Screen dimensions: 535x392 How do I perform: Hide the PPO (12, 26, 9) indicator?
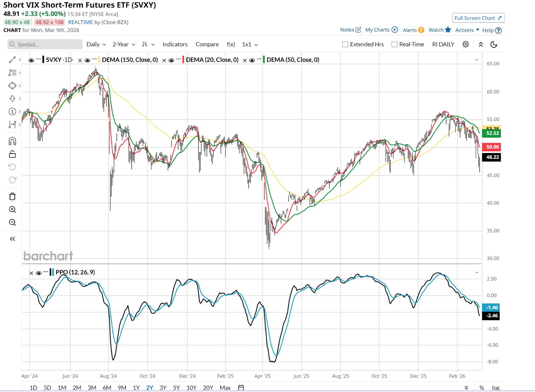click(39, 273)
